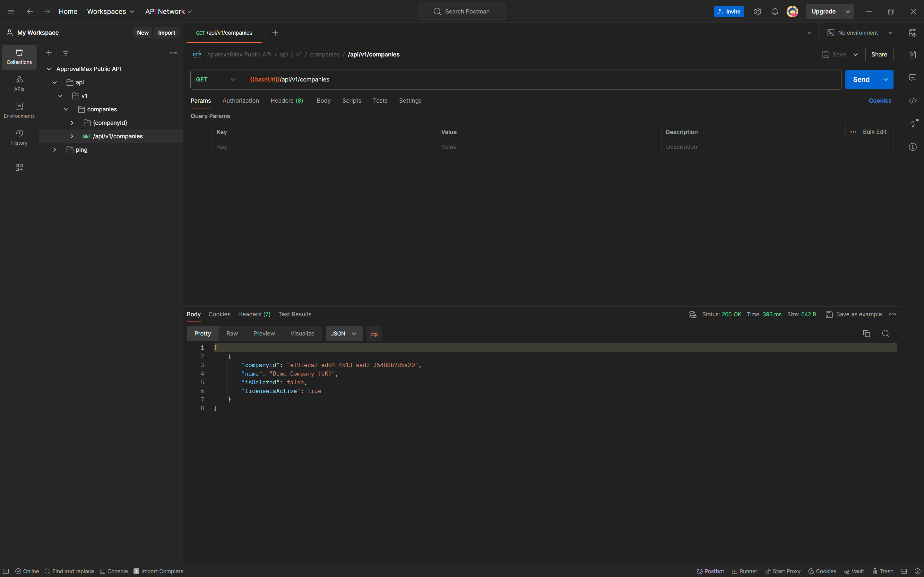Open the comments icon in right sidebar
Screen dimensions: 924x577
coord(912,78)
